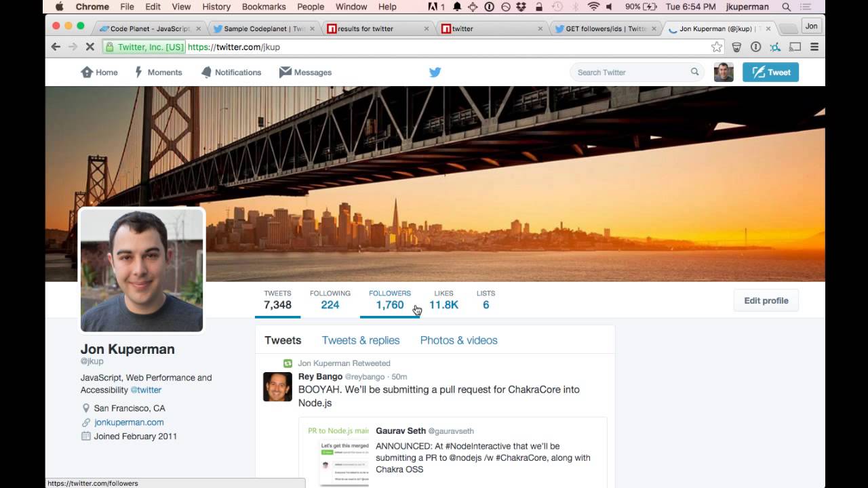Screen dimensions: 868x488
Task: Open Notification Center icon
Action: point(806,7)
